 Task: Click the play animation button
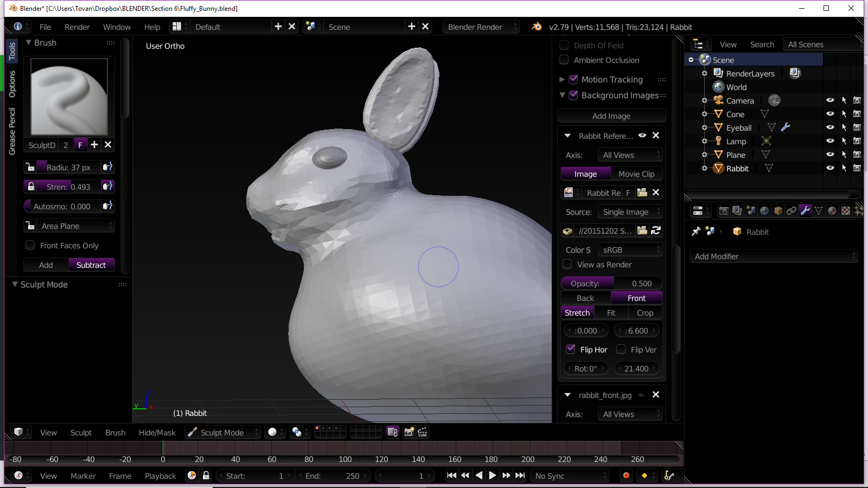[493, 476]
